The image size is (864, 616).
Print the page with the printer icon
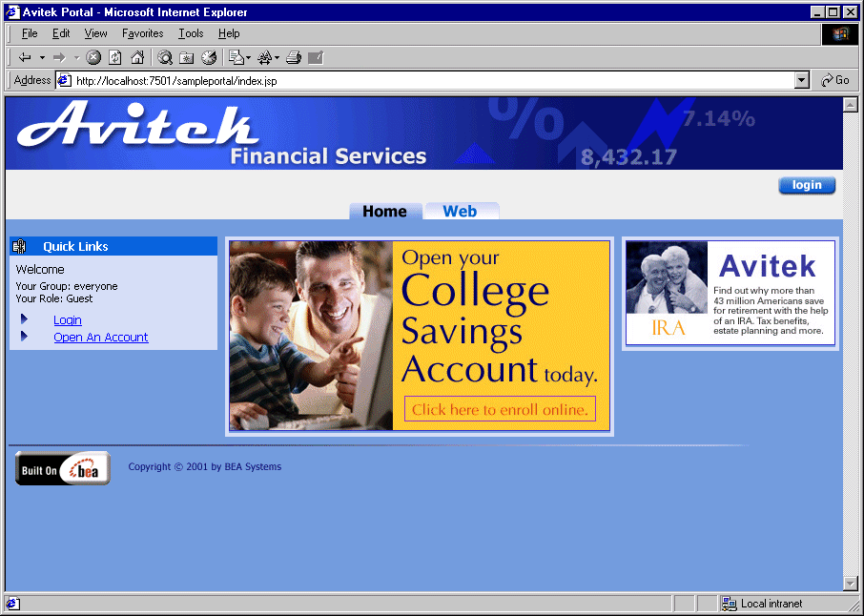(294, 57)
